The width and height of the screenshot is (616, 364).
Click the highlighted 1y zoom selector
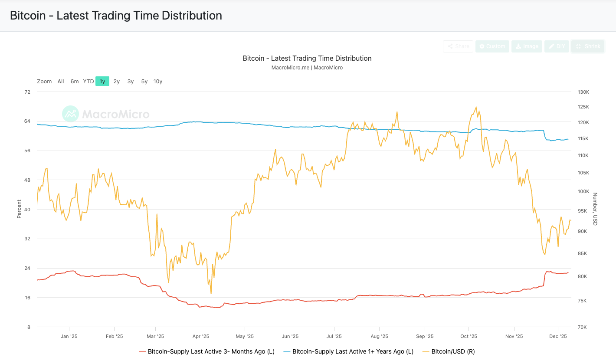click(x=102, y=81)
